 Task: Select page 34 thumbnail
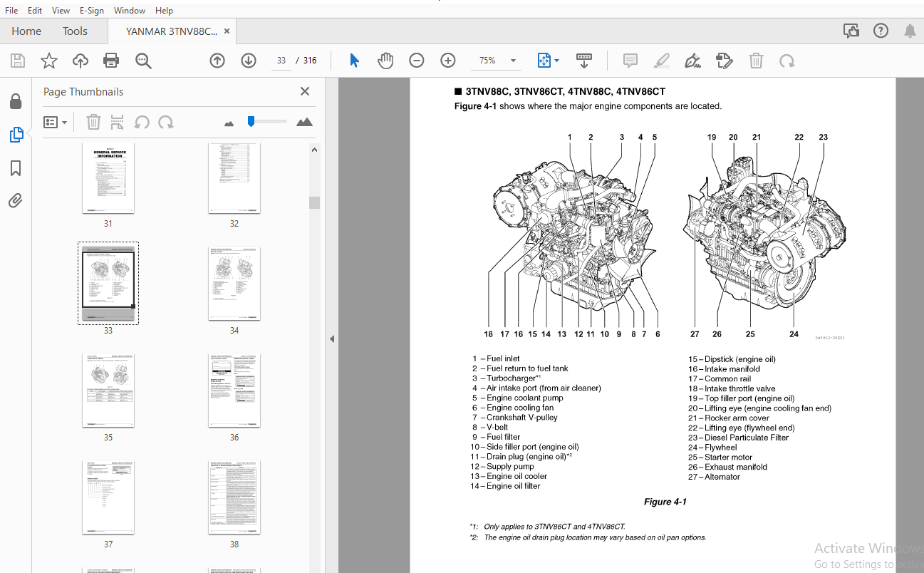[234, 284]
